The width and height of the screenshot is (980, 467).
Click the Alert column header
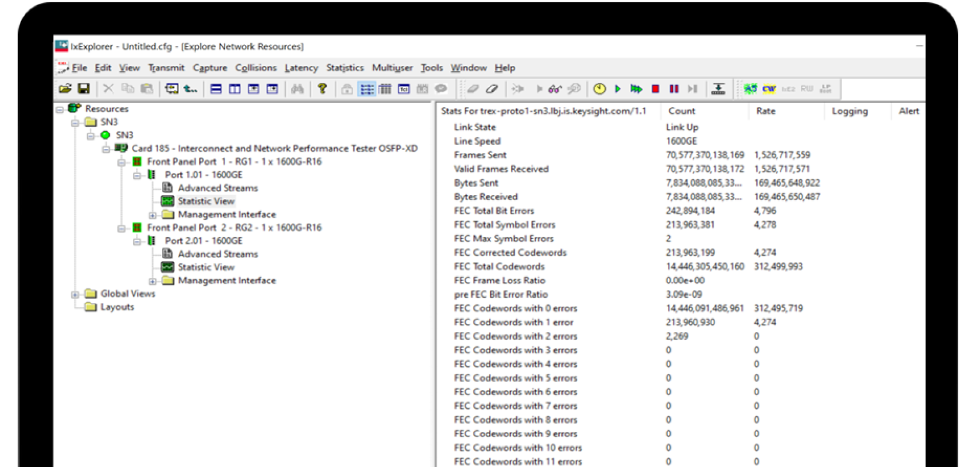tap(909, 111)
